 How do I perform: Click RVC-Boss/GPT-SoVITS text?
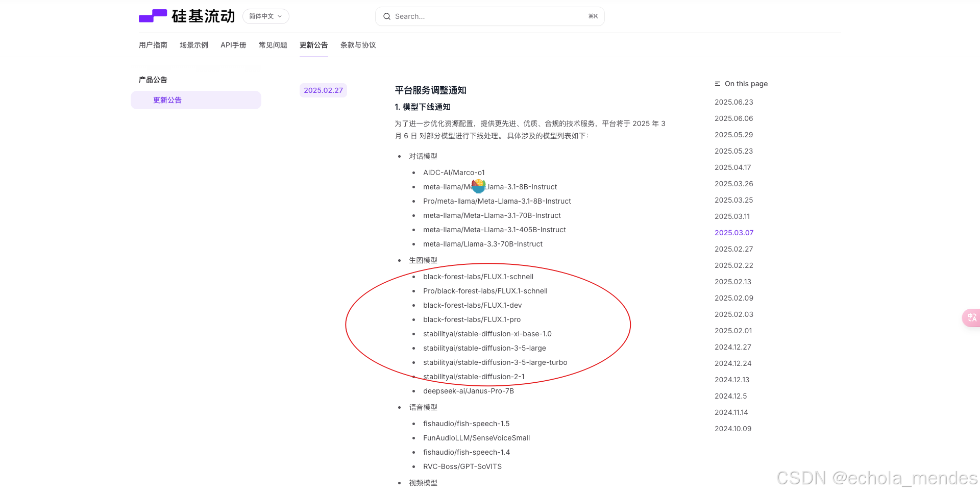point(462,466)
